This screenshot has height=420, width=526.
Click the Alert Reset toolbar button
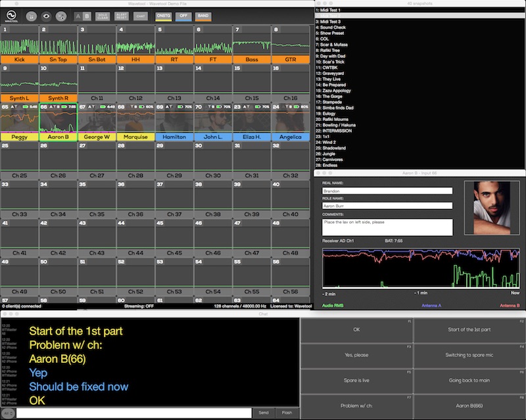pyautogui.click(x=122, y=16)
